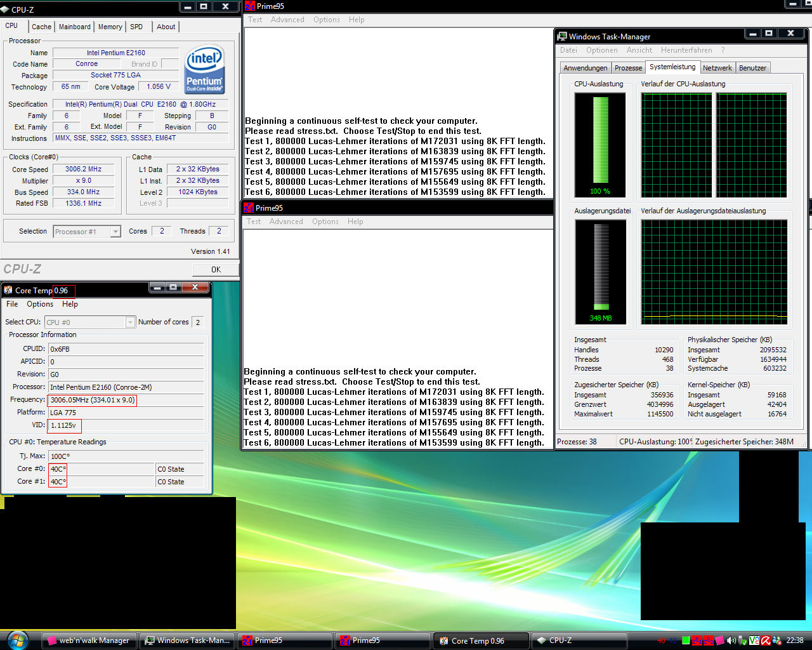Switch to CPU-Z taskbar button

coord(578,640)
